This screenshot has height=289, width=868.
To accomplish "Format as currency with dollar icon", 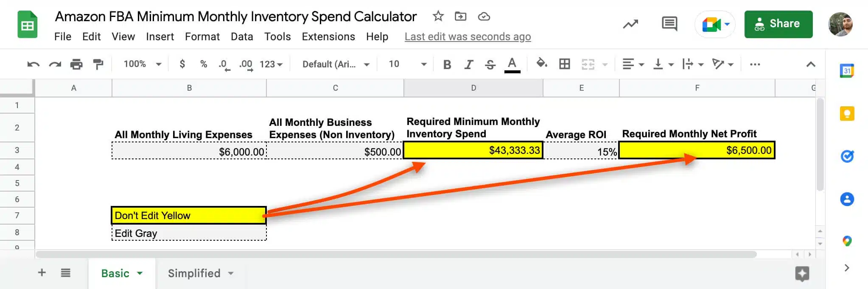I will [182, 64].
